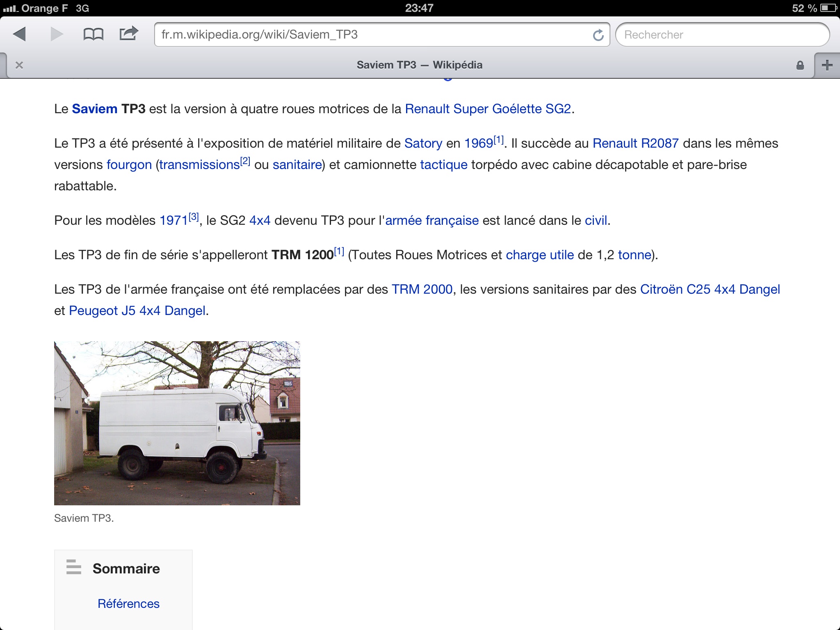This screenshot has height=630, width=840.
Task: Jump to Références section
Action: [128, 603]
